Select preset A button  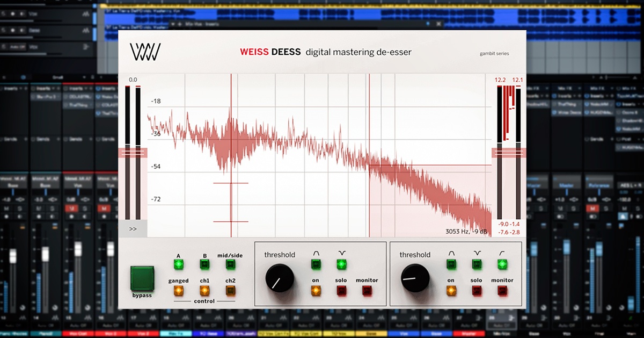(x=178, y=264)
